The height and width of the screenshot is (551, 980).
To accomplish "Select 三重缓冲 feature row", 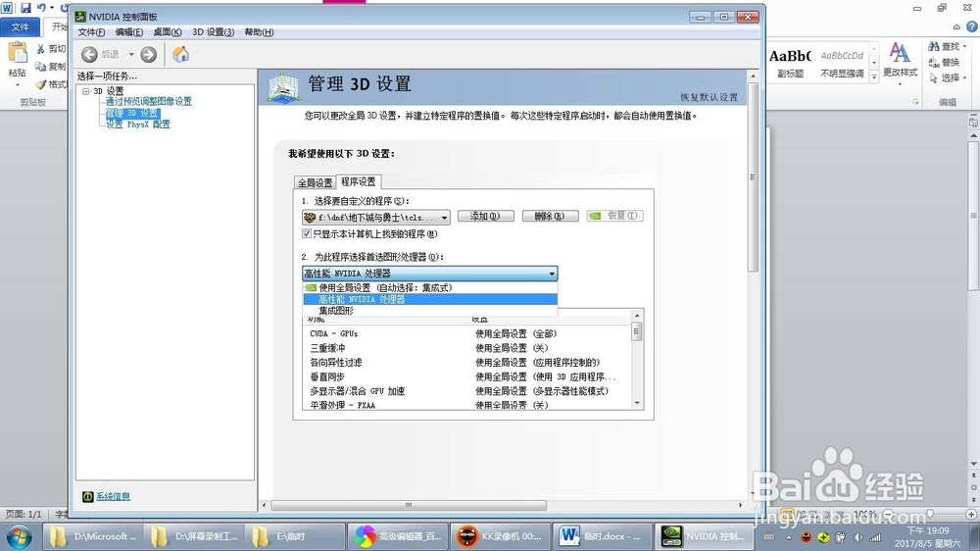I will click(x=466, y=348).
